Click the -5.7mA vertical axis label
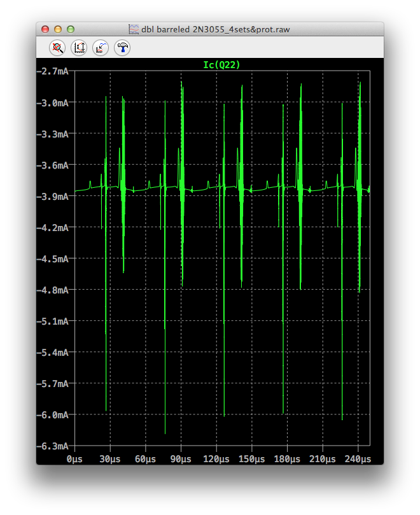Viewport: 420px width, 515px height. [53, 384]
